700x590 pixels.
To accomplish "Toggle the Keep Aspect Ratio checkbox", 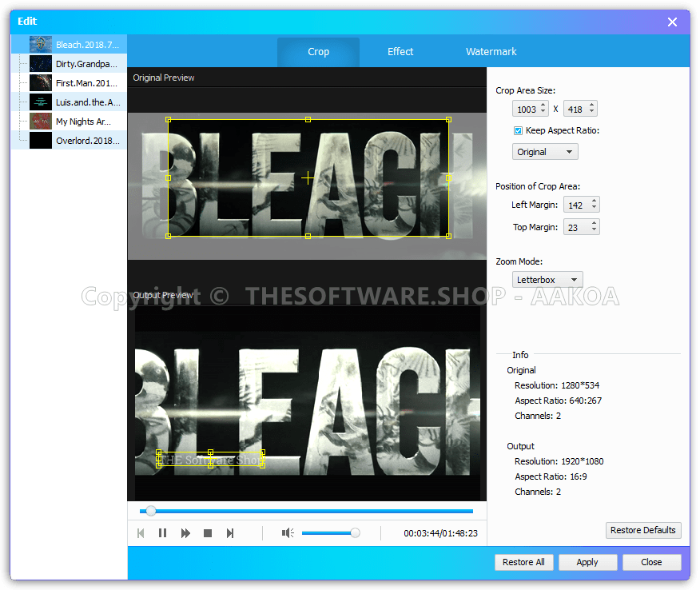I will tap(518, 130).
